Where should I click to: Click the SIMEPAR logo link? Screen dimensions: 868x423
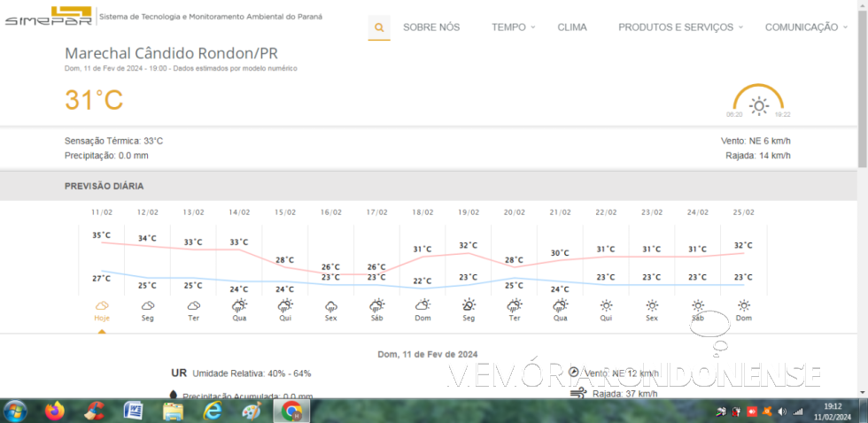[49, 17]
